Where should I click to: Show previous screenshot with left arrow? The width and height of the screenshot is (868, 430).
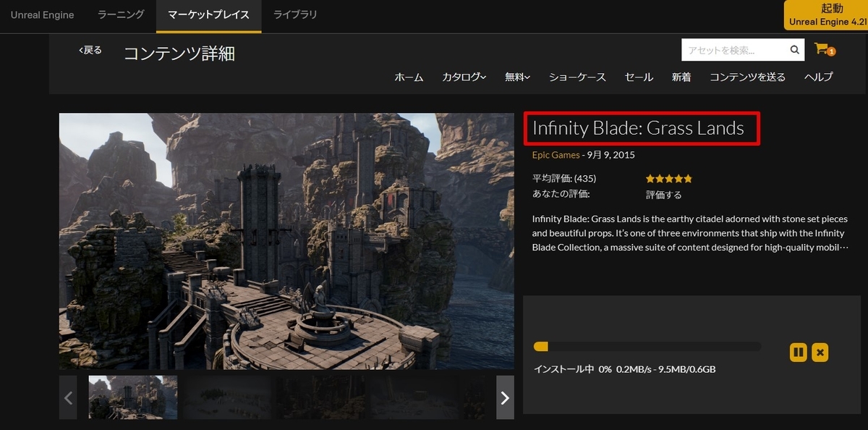(68, 397)
